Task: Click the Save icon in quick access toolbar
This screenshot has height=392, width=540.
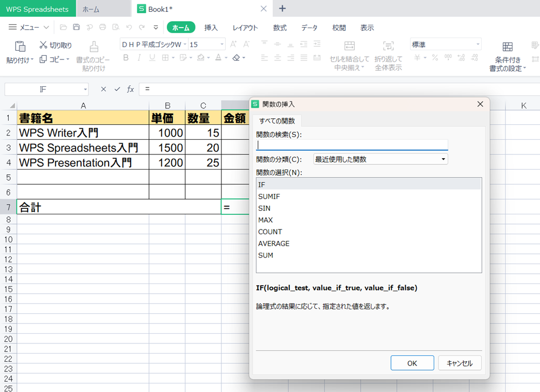Action: [x=77, y=27]
